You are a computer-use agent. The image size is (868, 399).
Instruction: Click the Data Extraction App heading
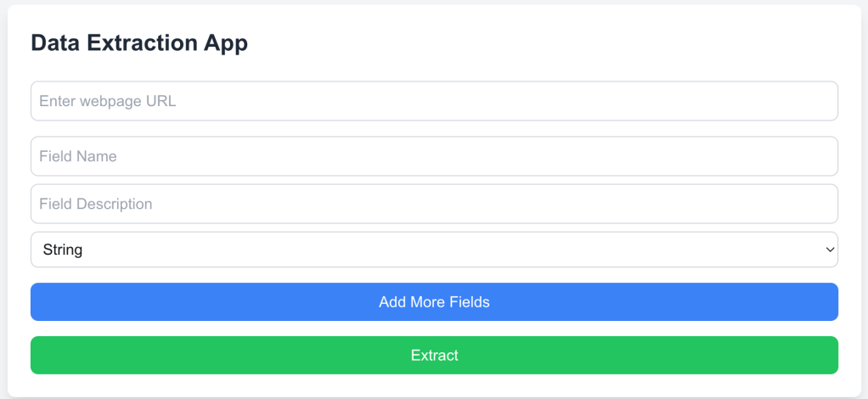coord(139,43)
